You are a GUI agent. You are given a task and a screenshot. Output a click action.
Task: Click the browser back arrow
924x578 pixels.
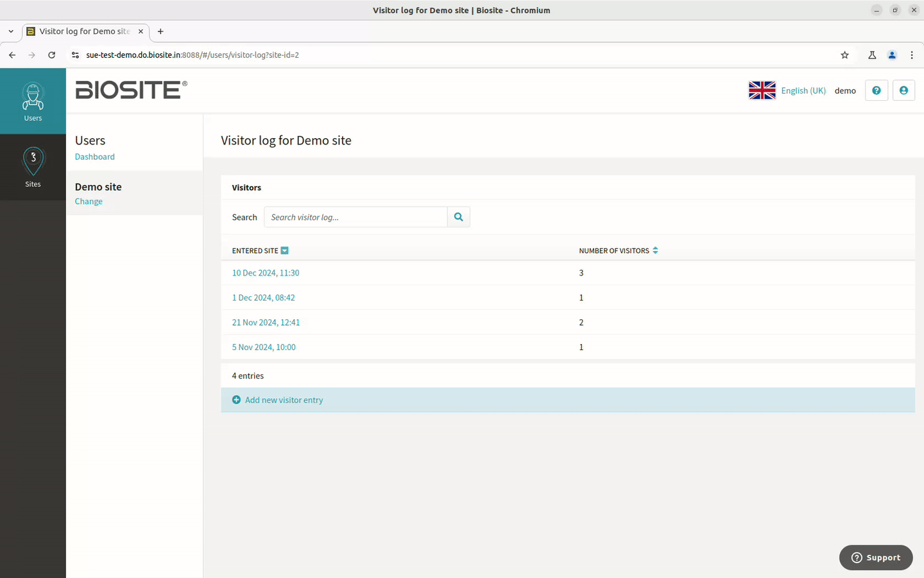tap(12, 55)
